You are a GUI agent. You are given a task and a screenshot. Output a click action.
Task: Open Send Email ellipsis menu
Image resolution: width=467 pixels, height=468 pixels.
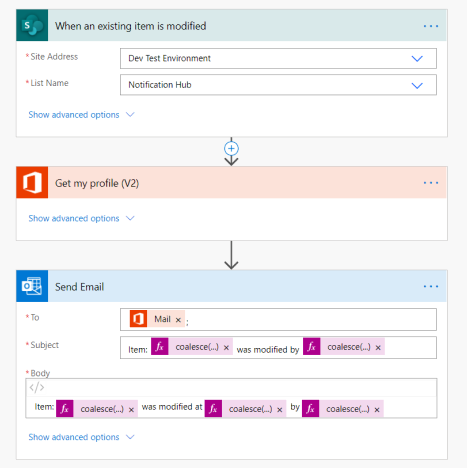tap(431, 286)
